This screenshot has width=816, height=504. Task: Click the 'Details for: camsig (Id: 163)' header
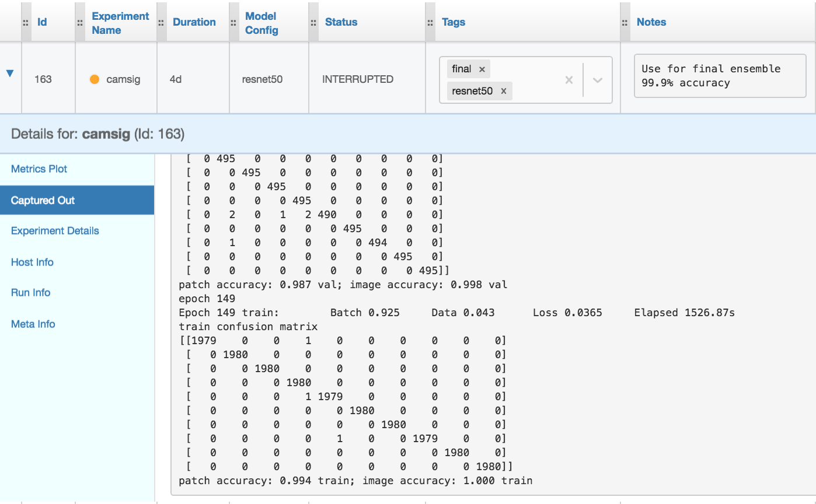(98, 134)
